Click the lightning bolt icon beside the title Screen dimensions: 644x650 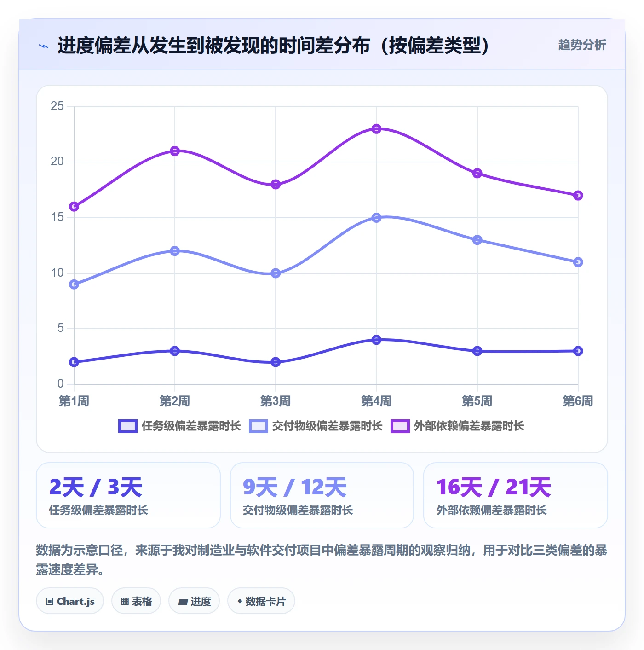[x=44, y=46]
